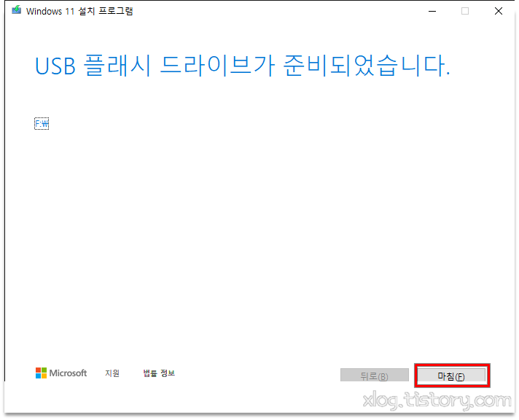The image size is (519, 420).
Task: Click the USB 플래시 드라이브가 준비되었습니다 heading
Action: click(x=243, y=66)
